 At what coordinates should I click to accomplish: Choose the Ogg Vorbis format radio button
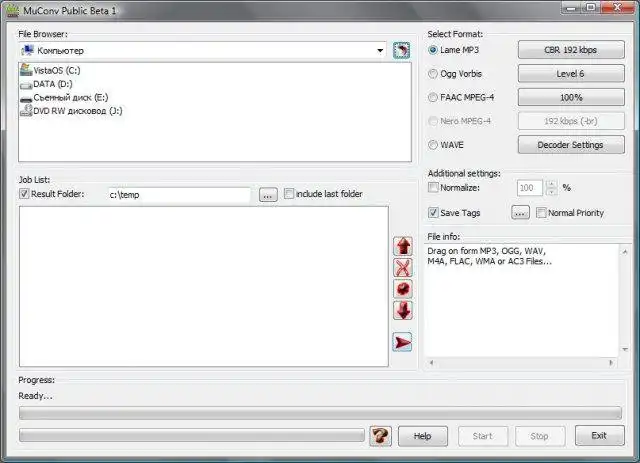[x=433, y=74]
